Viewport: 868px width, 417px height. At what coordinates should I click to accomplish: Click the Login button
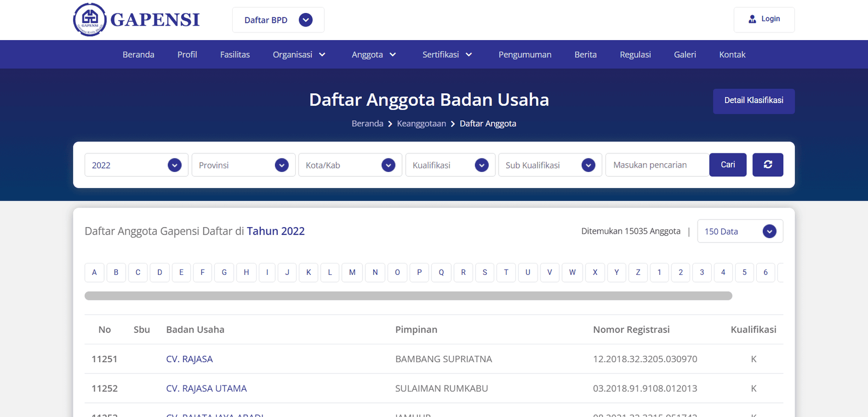tap(764, 20)
